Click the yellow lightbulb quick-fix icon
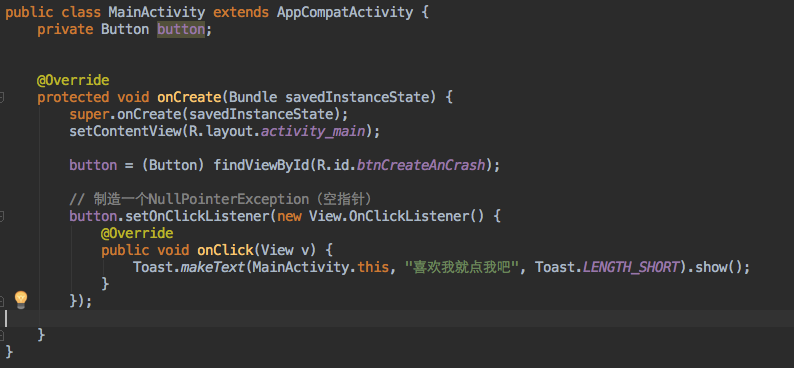The height and width of the screenshot is (368, 794). (x=20, y=300)
